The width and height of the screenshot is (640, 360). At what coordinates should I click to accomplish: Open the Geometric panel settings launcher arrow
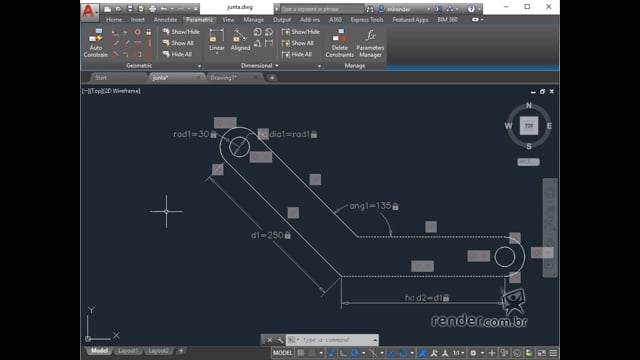click(x=199, y=66)
